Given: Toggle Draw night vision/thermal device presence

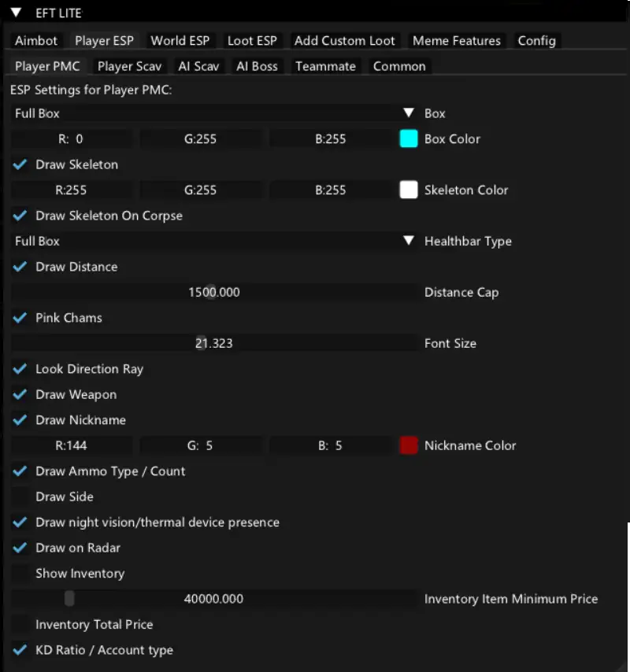Looking at the screenshot, I should click(20, 522).
